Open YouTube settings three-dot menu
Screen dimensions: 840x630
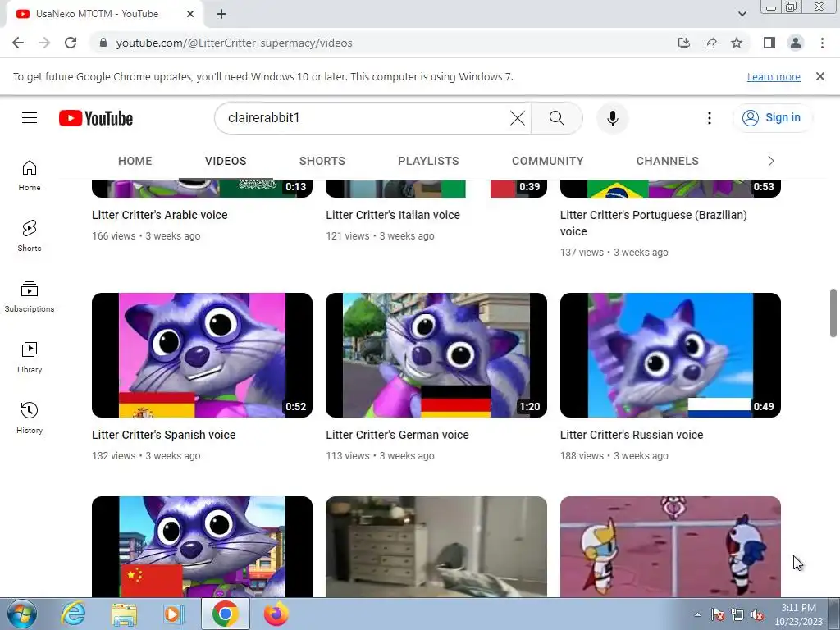[710, 118]
